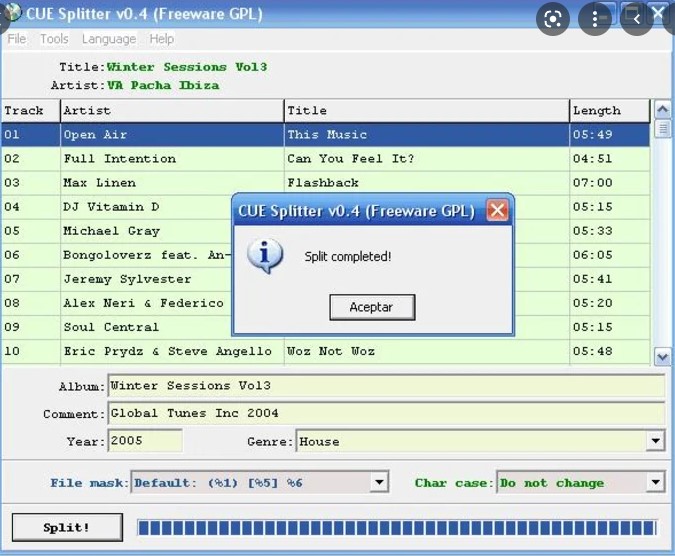Screen dimensions: 675x556
Task: Select track 02 Full Intention
Action: [172, 159]
